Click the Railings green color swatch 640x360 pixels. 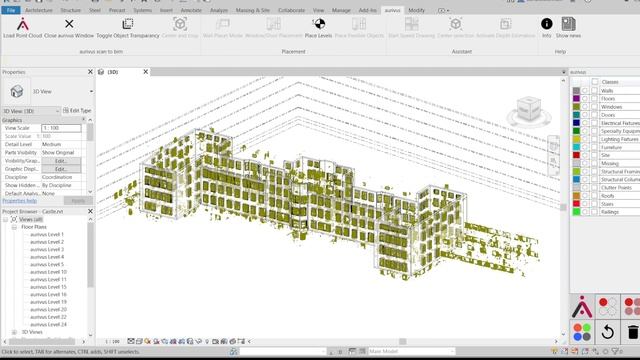576,212
